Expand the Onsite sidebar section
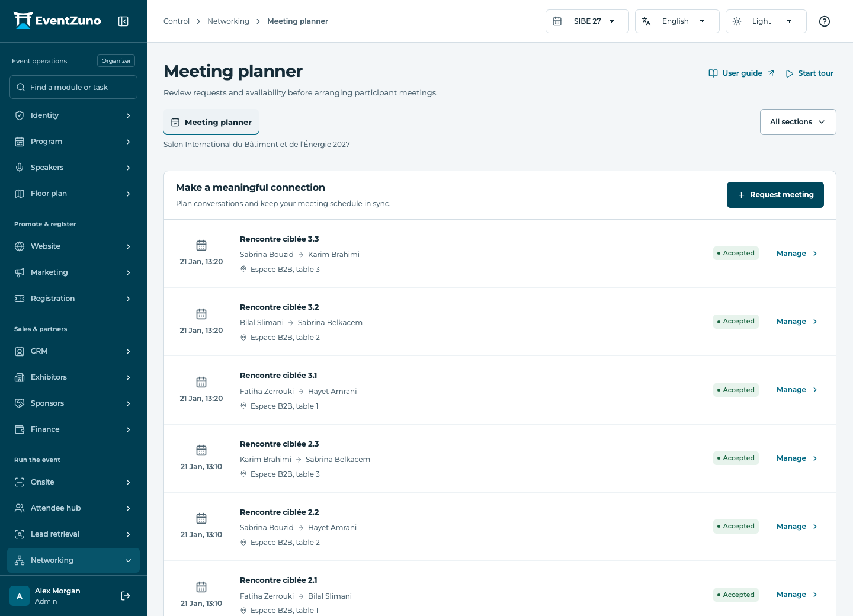 point(73,482)
